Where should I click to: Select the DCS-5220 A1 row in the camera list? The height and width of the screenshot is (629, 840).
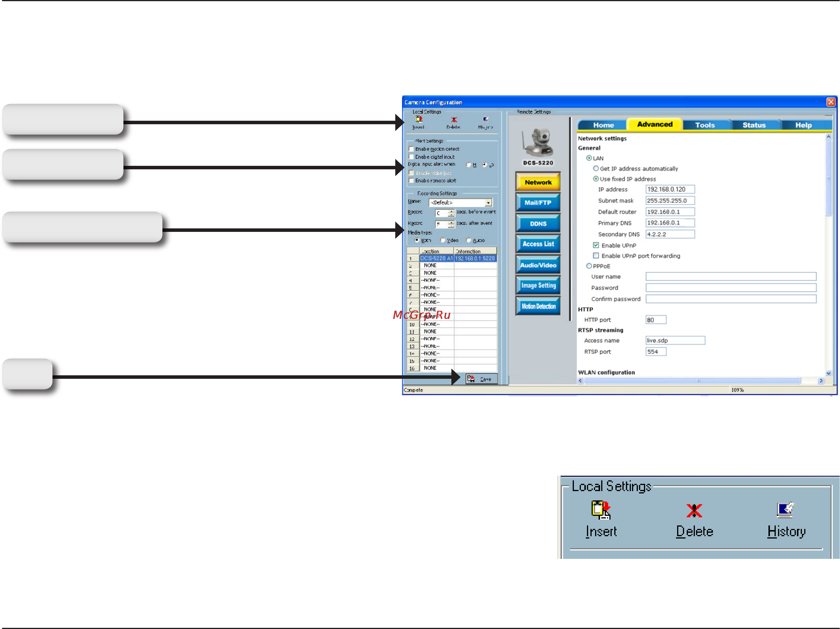pyautogui.click(x=452, y=258)
